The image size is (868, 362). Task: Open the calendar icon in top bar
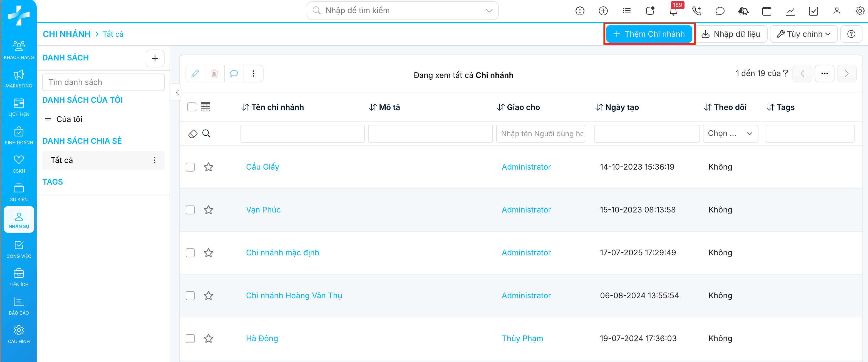pos(767,11)
